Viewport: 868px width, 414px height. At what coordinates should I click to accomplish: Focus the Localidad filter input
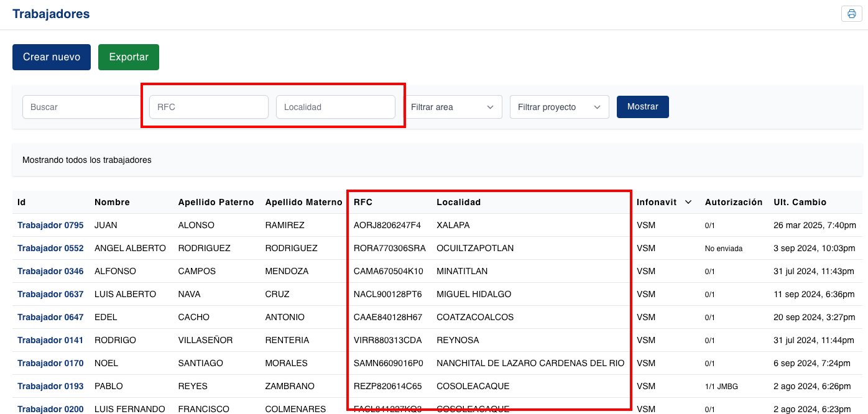(336, 107)
